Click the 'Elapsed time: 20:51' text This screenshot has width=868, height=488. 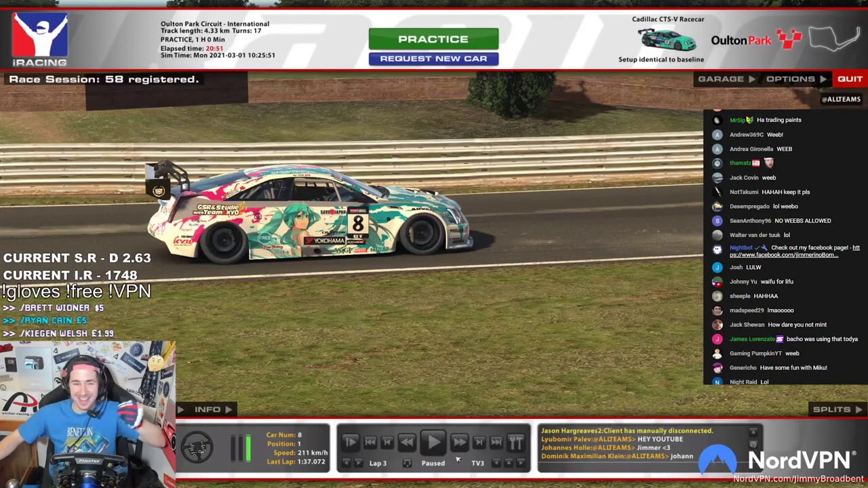point(192,48)
